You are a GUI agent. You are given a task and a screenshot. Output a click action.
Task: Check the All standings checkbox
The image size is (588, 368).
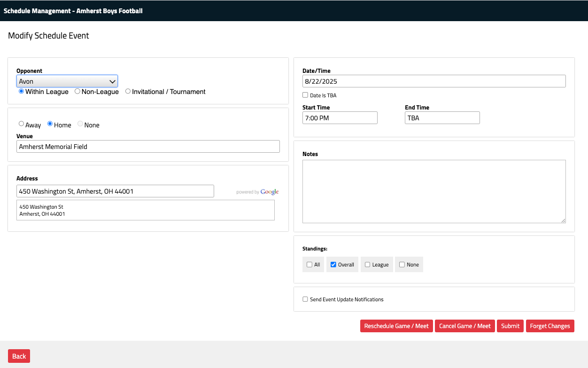(x=309, y=265)
